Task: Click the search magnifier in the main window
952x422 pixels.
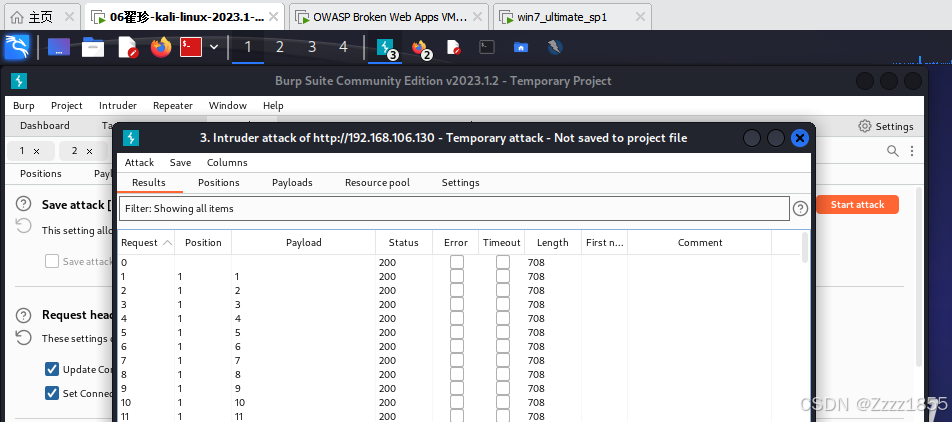Action: (x=892, y=151)
